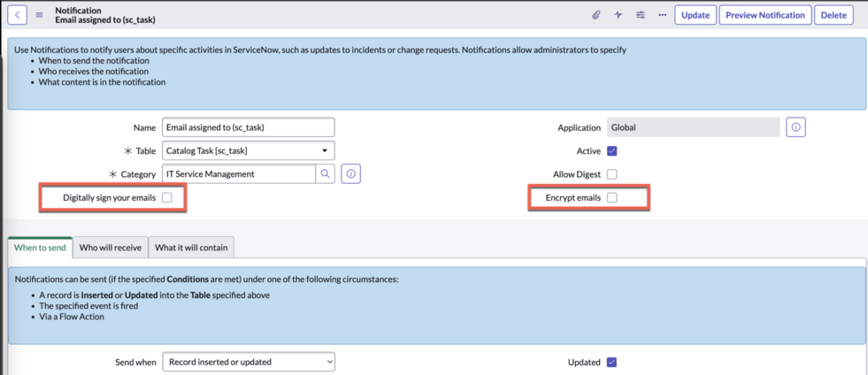Click 'Via a Flow Action' bullet text
The width and height of the screenshot is (868, 375).
point(72,317)
